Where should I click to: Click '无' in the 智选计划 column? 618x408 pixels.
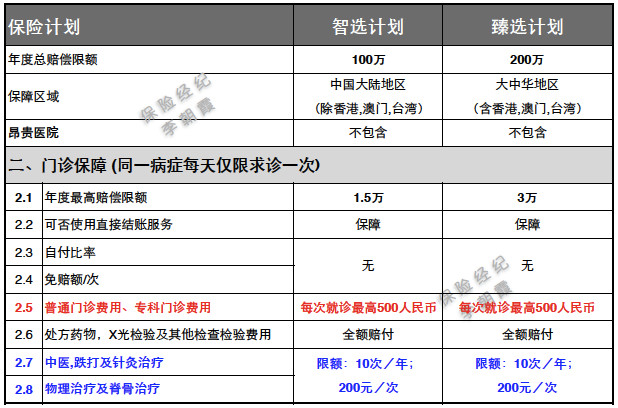pyautogui.click(x=368, y=266)
